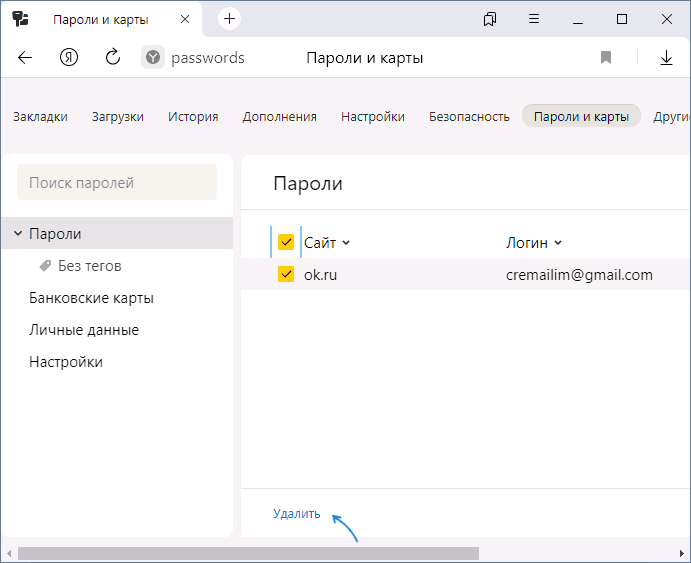The width and height of the screenshot is (691, 563).
Task: Switch to the Загрузки tab
Action: pyautogui.click(x=118, y=116)
